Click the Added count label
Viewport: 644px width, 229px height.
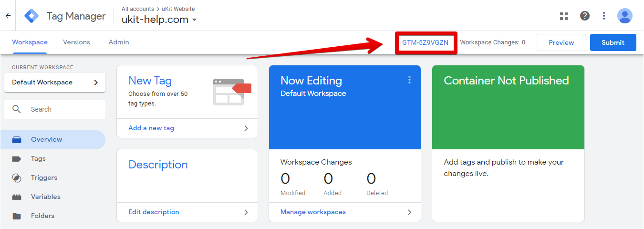coord(332,193)
